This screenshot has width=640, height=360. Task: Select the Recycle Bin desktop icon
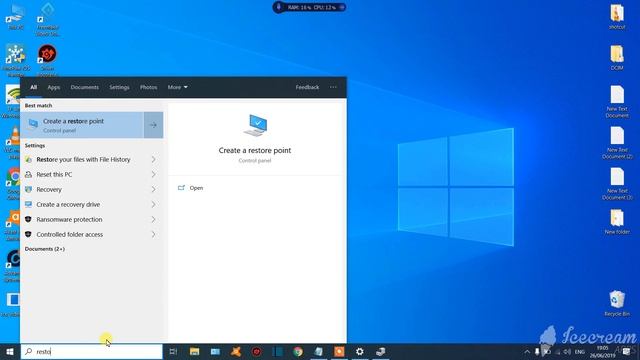click(x=617, y=303)
